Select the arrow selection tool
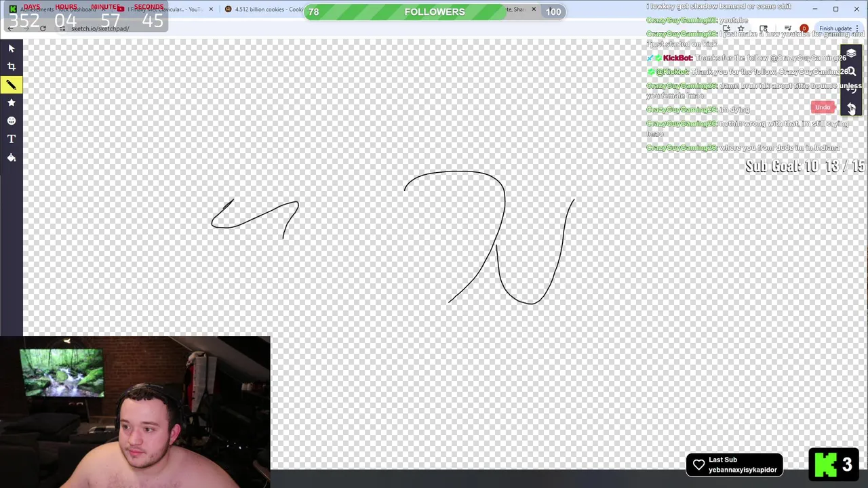 (12, 49)
